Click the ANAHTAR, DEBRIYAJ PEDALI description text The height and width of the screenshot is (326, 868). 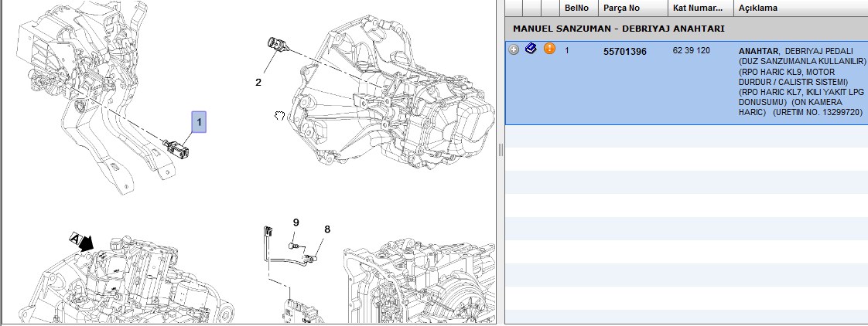(x=795, y=51)
